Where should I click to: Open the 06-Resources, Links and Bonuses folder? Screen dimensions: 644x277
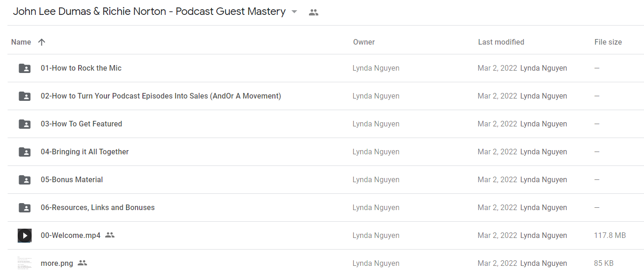(x=98, y=208)
